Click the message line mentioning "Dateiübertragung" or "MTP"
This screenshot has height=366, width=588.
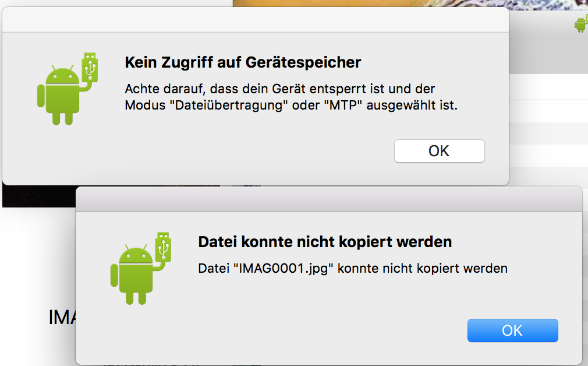291,105
